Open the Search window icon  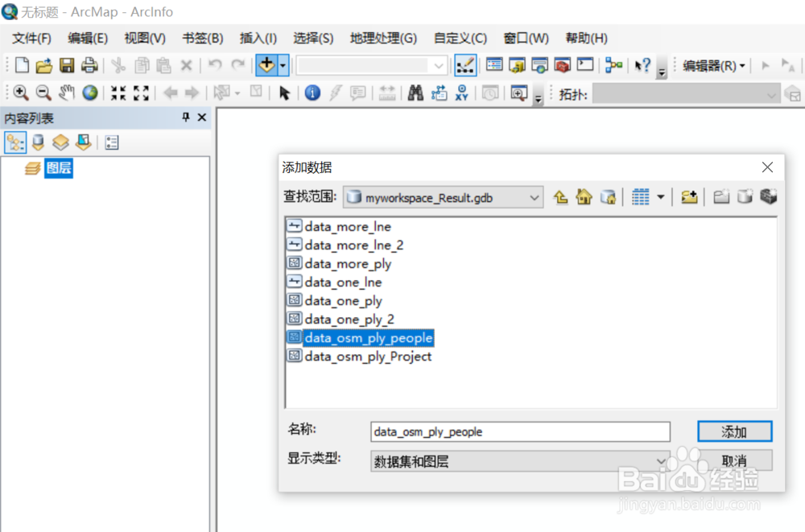tap(539, 65)
